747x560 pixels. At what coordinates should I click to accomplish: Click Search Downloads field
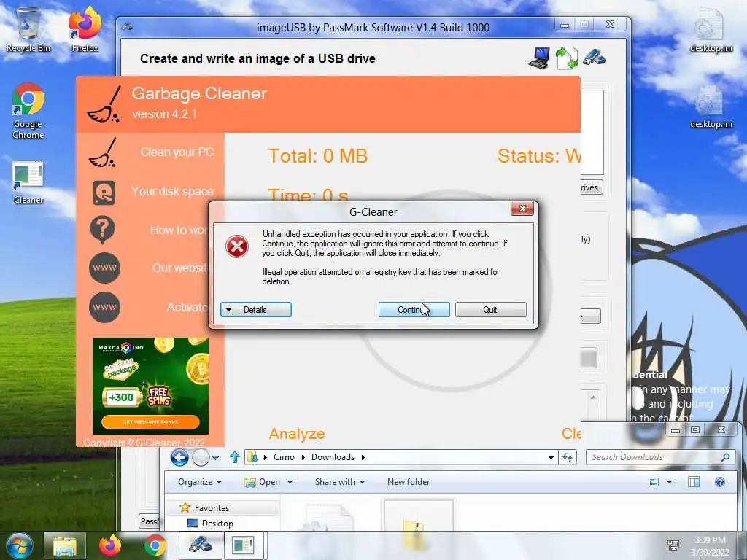click(x=660, y=457)
